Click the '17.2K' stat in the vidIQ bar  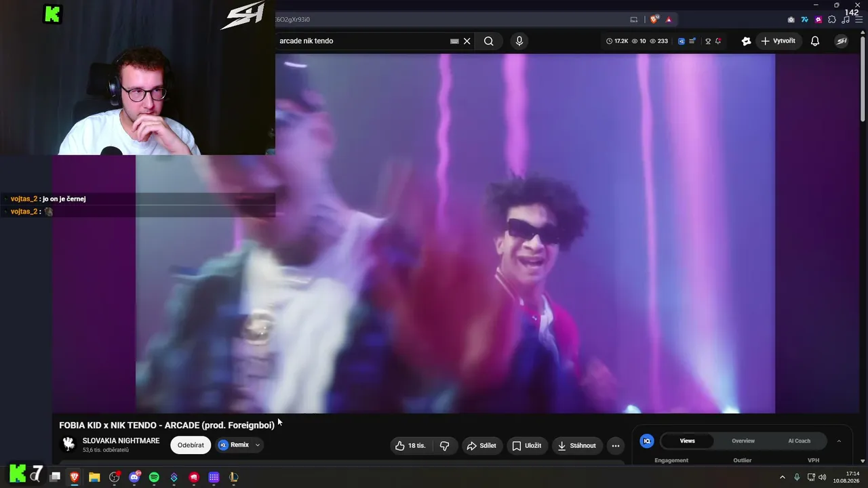click(617, 41)
